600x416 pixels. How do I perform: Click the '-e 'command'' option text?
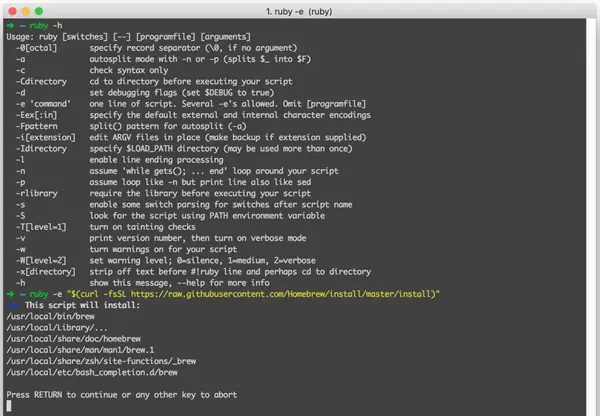tap(43, 104)
